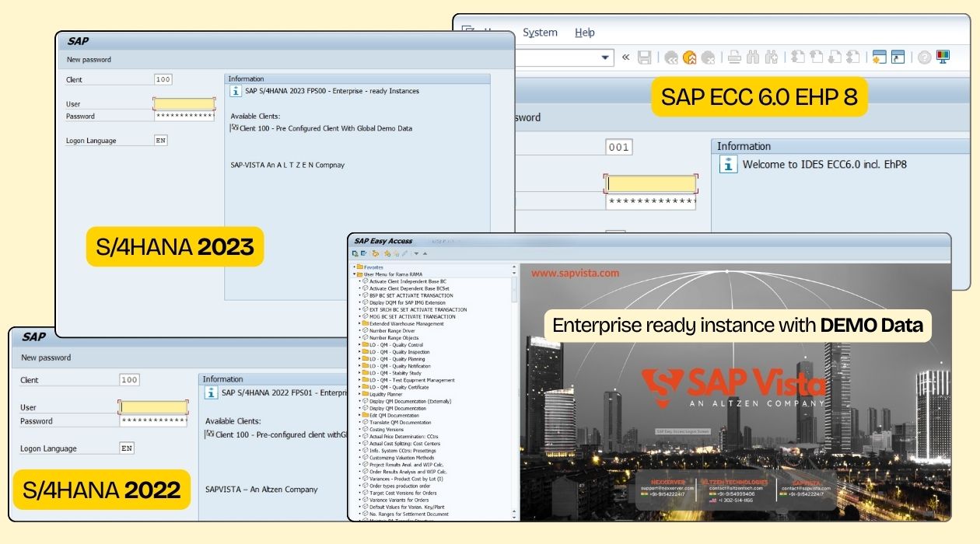Open the Help menu in ECC window

(585, 33)
